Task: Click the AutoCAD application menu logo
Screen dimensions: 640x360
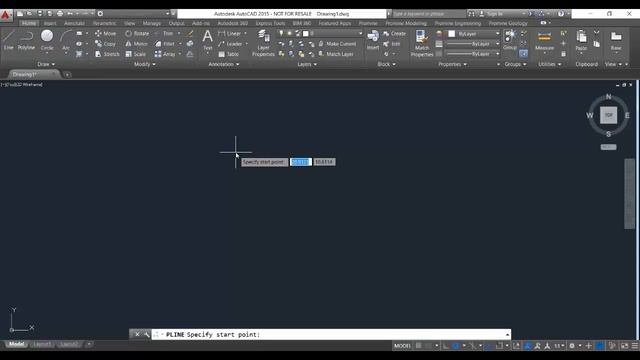Action: (x=5, y=15)
